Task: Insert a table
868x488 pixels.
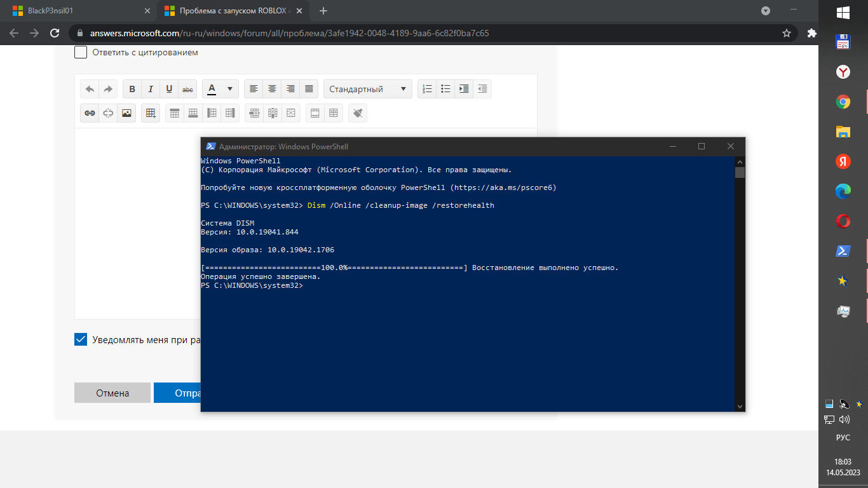Action: [151, 113]
